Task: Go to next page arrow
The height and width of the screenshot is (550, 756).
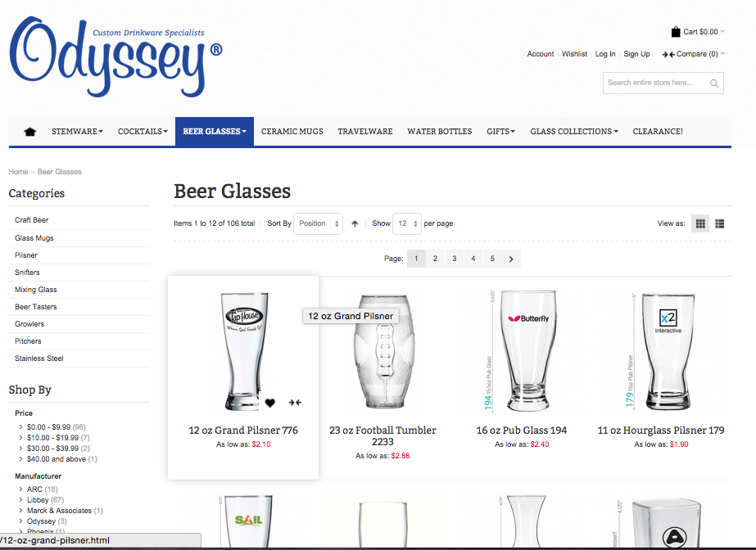Action: coord(511,259)
